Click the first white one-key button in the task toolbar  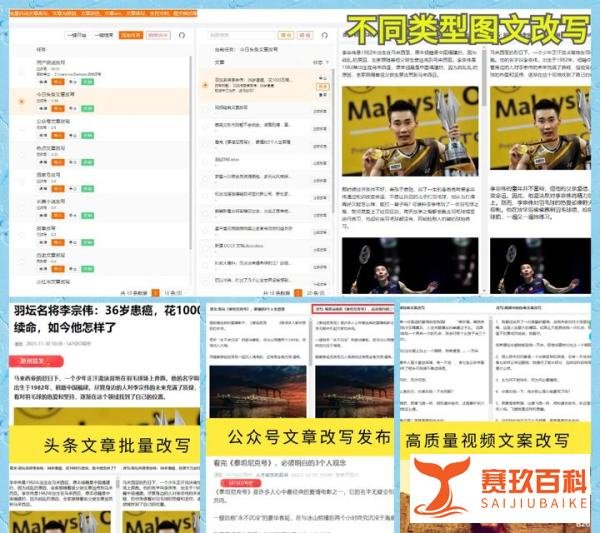tap(77, 35)
